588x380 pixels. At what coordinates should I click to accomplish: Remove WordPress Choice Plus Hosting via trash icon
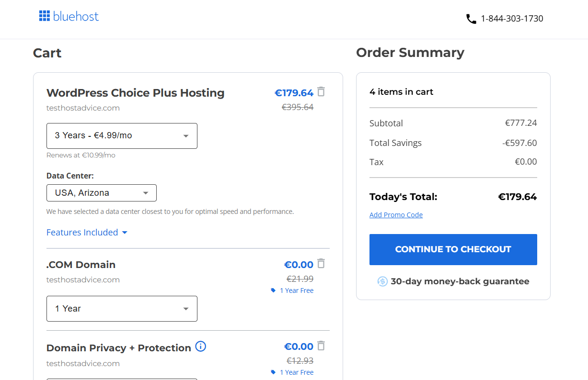click(x=321, y=91)
